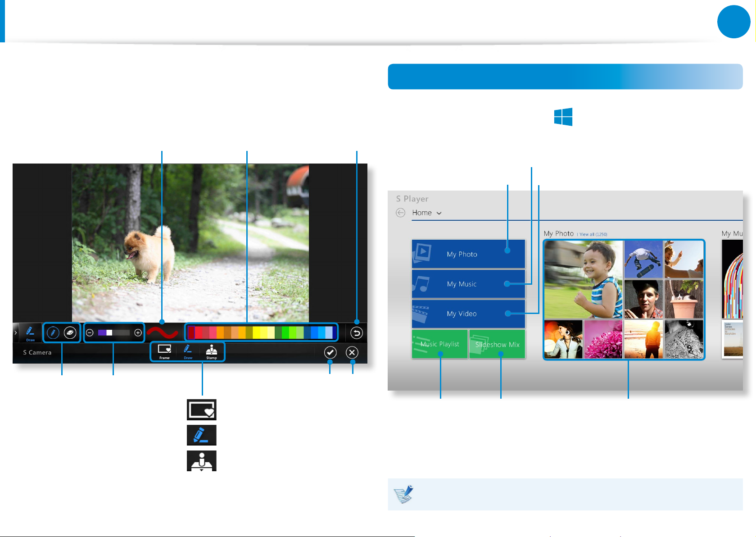Open the Frame tool
The width and height of the screenshot is (756, 537).
[164, 351]
